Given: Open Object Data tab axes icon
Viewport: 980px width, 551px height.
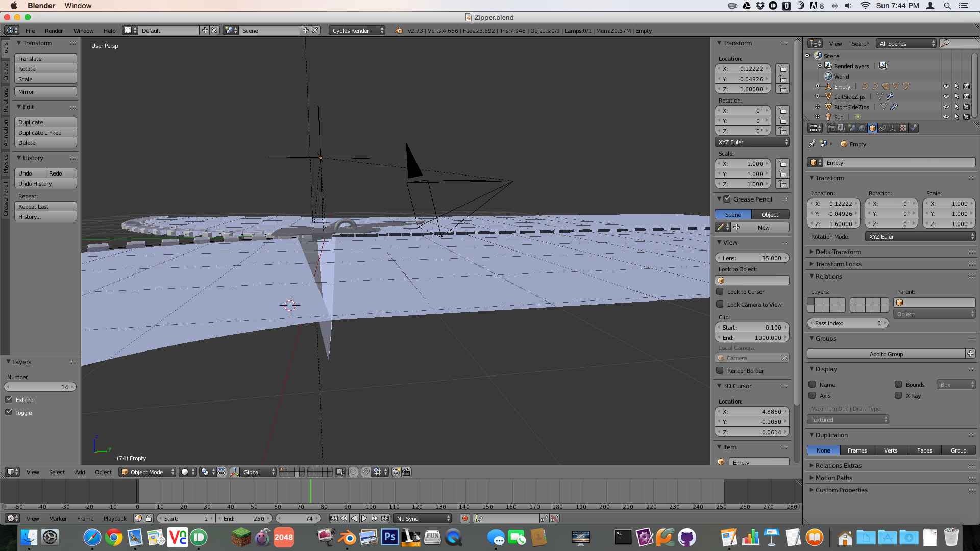Looking at the screenshot, I should (x=893, y=129).
